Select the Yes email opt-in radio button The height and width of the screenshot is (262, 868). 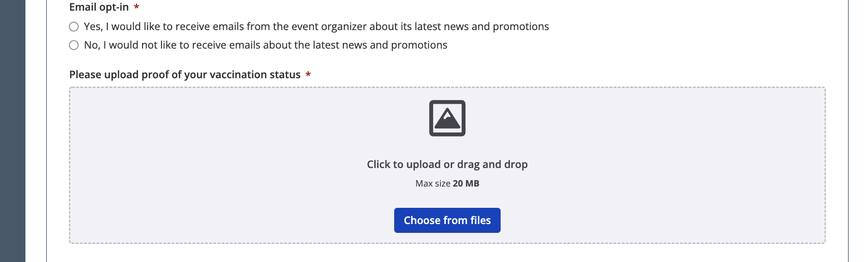click(x=74, y=27)
